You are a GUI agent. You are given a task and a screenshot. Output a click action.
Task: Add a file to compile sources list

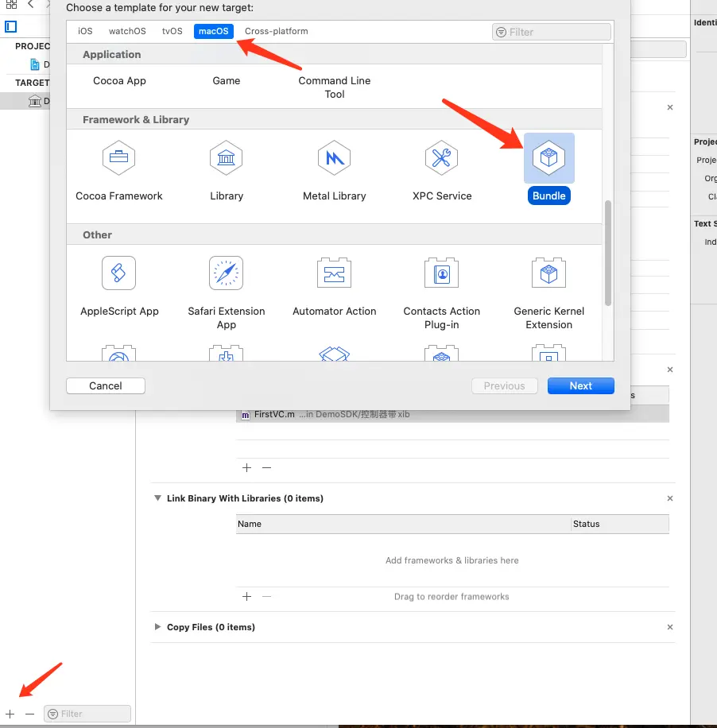(247, 467)
